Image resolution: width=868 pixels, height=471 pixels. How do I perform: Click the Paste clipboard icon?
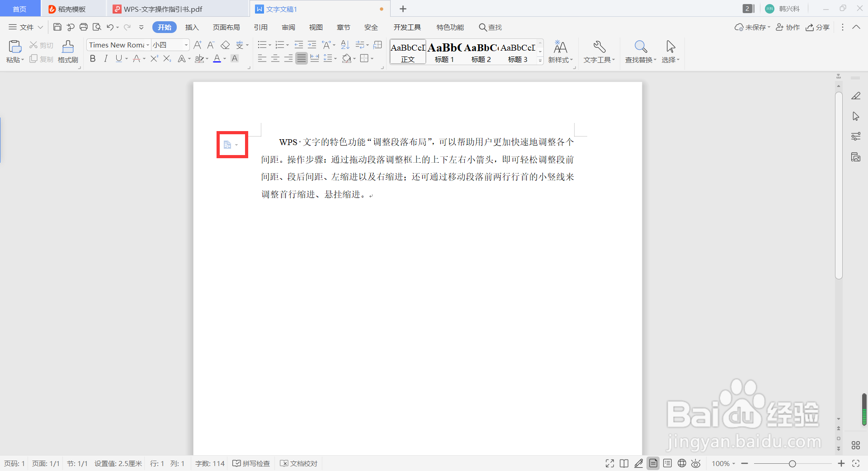[14, 47]
